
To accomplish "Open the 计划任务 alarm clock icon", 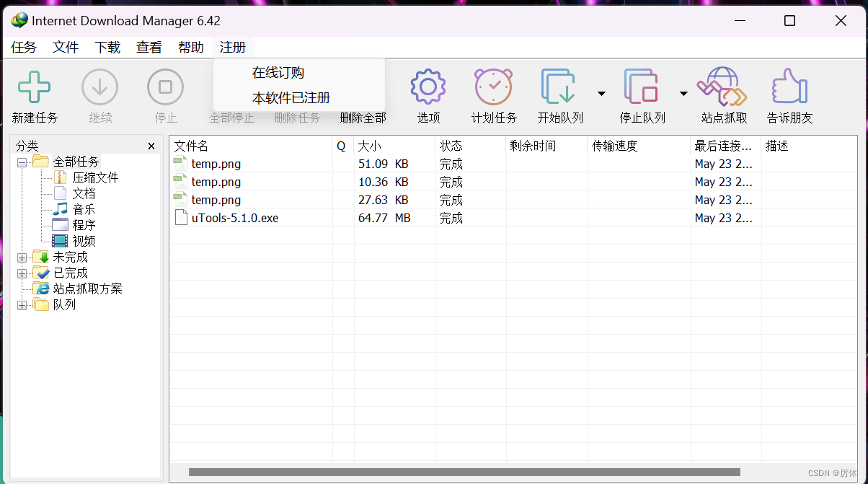I will pos(494,87).
